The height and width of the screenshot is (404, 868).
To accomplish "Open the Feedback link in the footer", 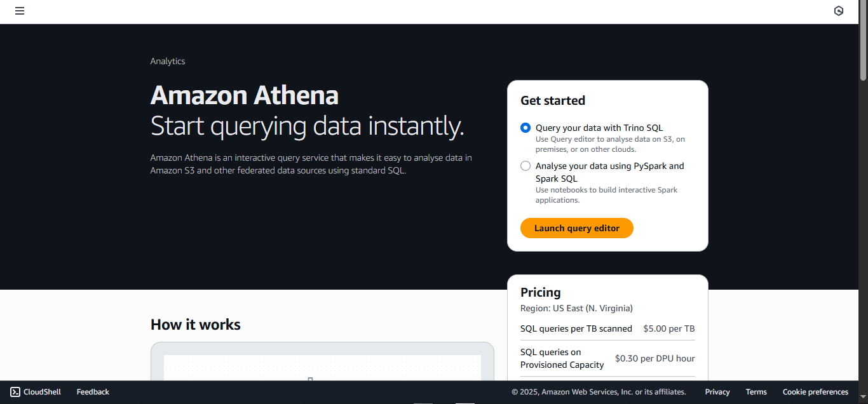I will 93,392.
